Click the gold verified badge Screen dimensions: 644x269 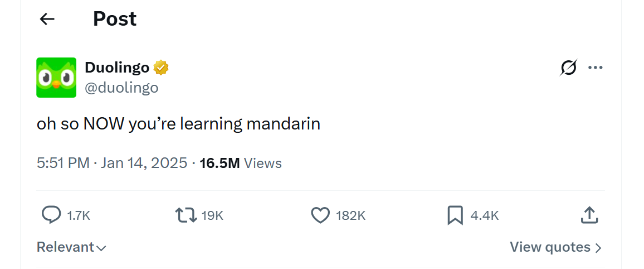162,68
